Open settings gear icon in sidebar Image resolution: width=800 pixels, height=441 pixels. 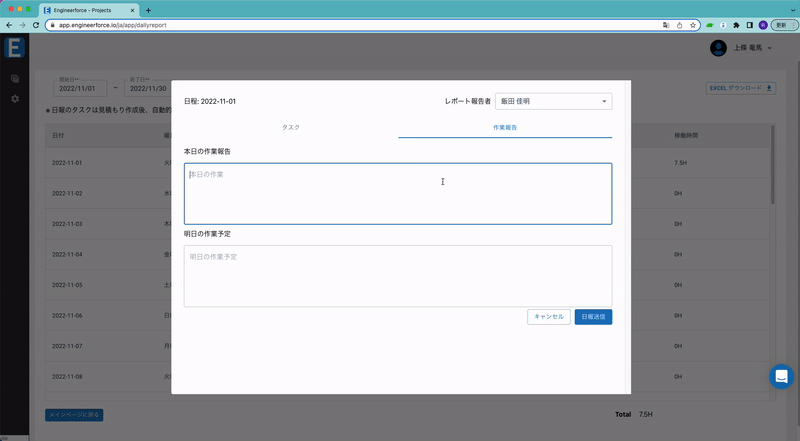pos(14,99)
